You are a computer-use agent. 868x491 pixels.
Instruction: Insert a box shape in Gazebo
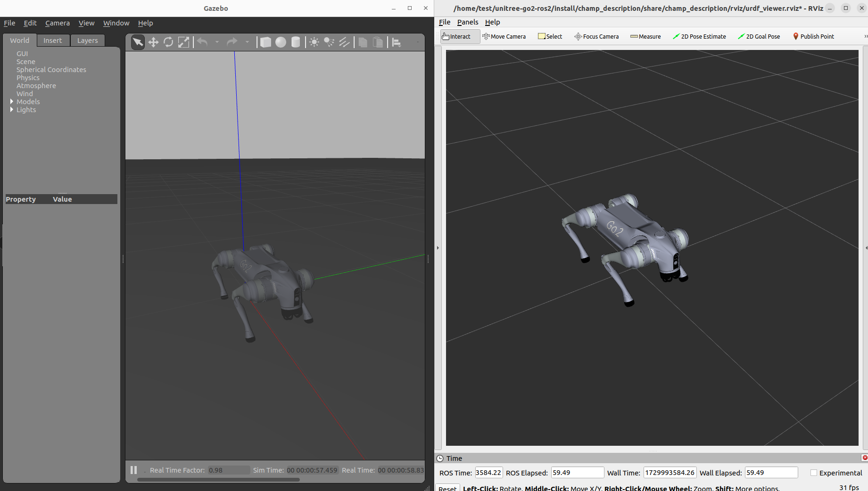(265, 42)
